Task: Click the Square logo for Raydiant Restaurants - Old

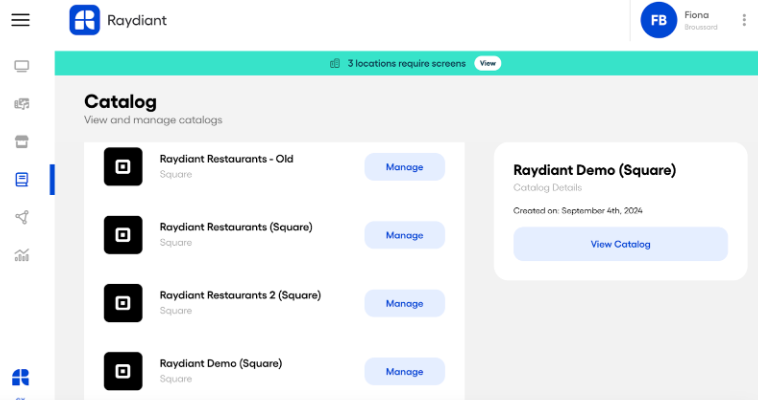Action: [x=123, y=166]
